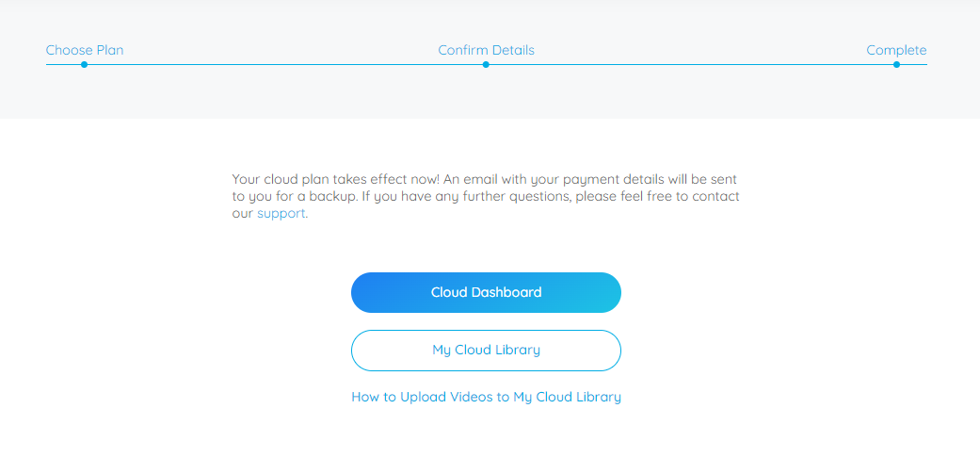Click progress line between Choose Plan and Confirm Details
The width and height of the screenshot is (980, 474).
pyautogui.click(x=285, y=64)
